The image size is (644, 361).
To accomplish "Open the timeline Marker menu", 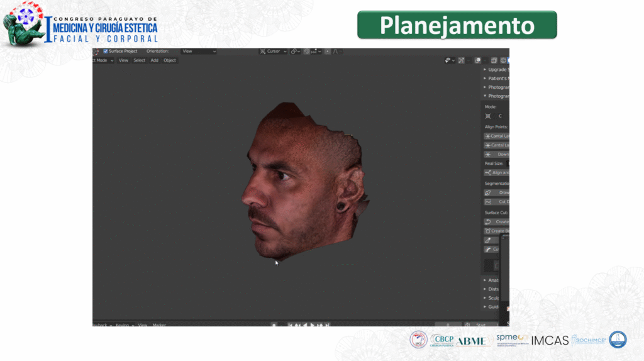I will (x=159, y=325).
